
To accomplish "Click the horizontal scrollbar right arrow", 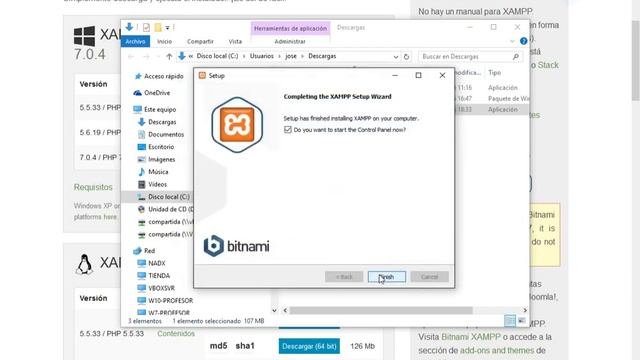I will (525, 311).
